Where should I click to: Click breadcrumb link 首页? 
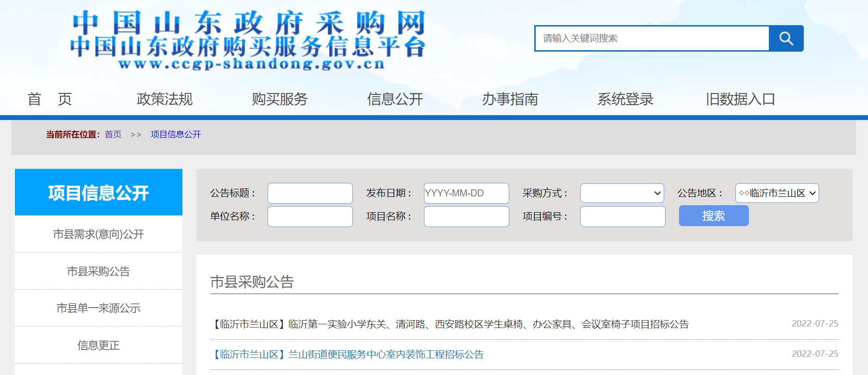click(113, 134)
